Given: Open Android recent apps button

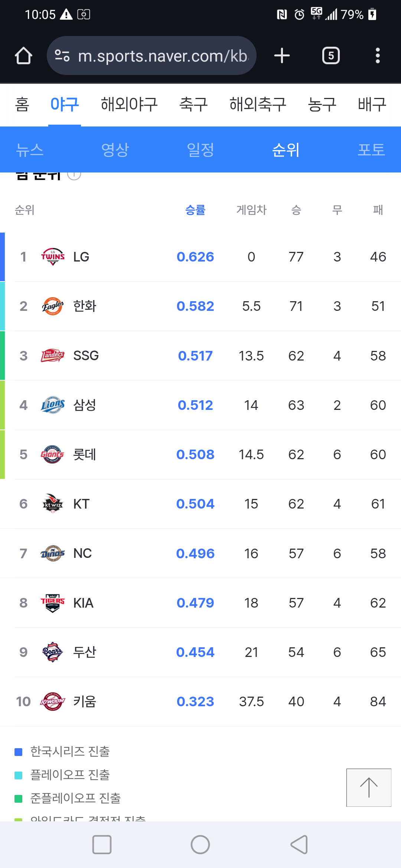Looking at the screenshot, I should 102,845.
